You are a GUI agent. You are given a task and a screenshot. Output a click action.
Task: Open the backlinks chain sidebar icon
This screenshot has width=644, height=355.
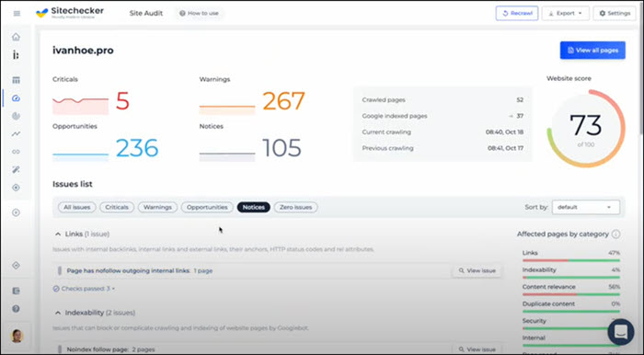16,152
